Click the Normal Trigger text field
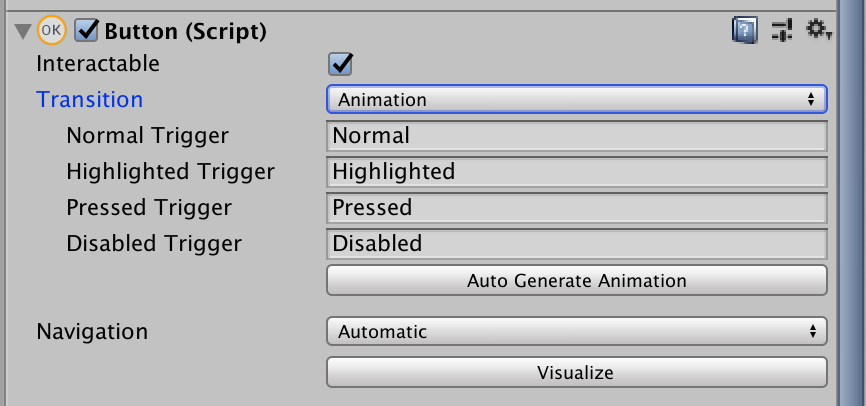Screen dimensions: 866x406 [576, 136]
